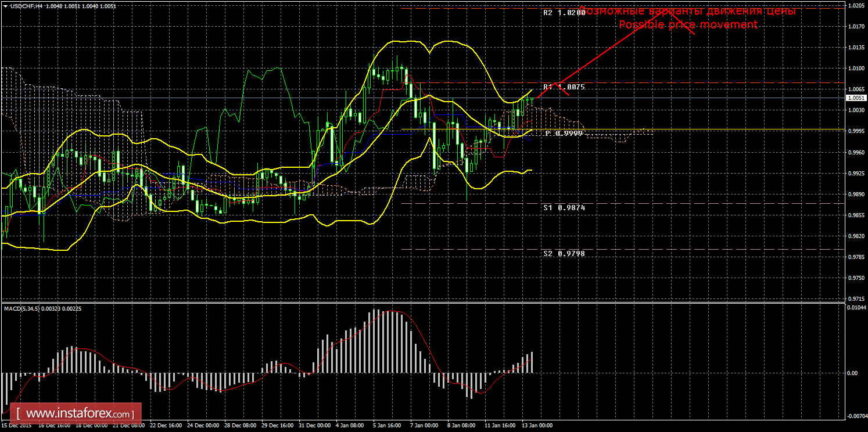Select the 'Possible price movement' red text

click(688, 25)
